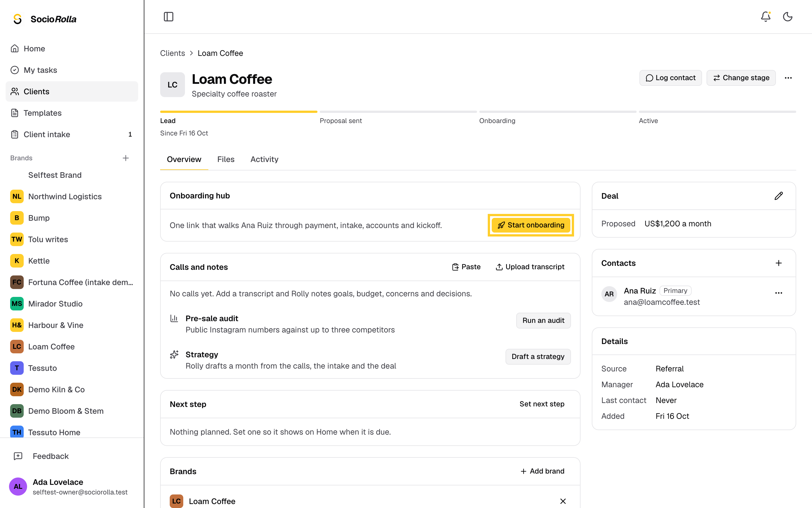Open the Tolu writes brand
The width and height of the screenshot is (812, 508).
pos(72,239)
